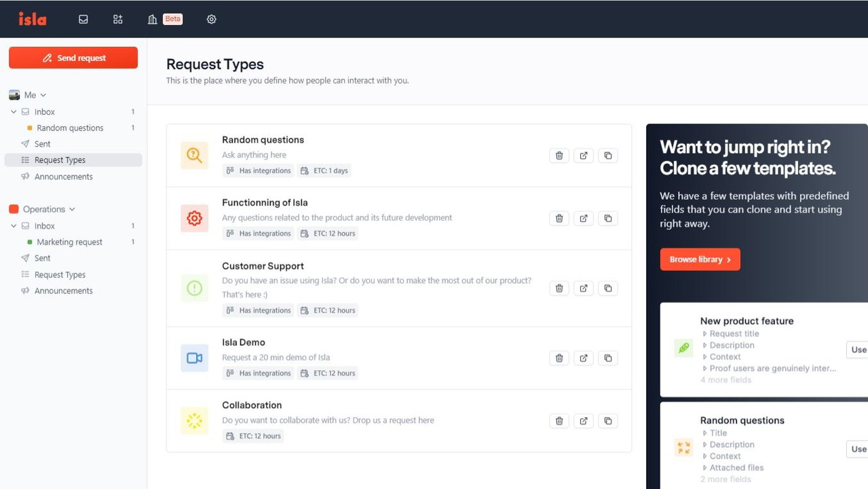This screenshot has height=489, width=868.
Task: Go to Sent under Operations
Action: [x=42, y=258]
